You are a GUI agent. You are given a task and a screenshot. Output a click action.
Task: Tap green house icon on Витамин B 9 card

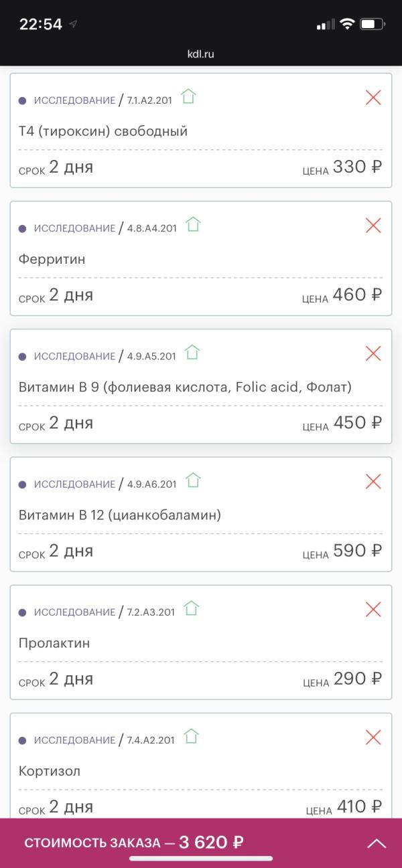click(x=192, y=353)
